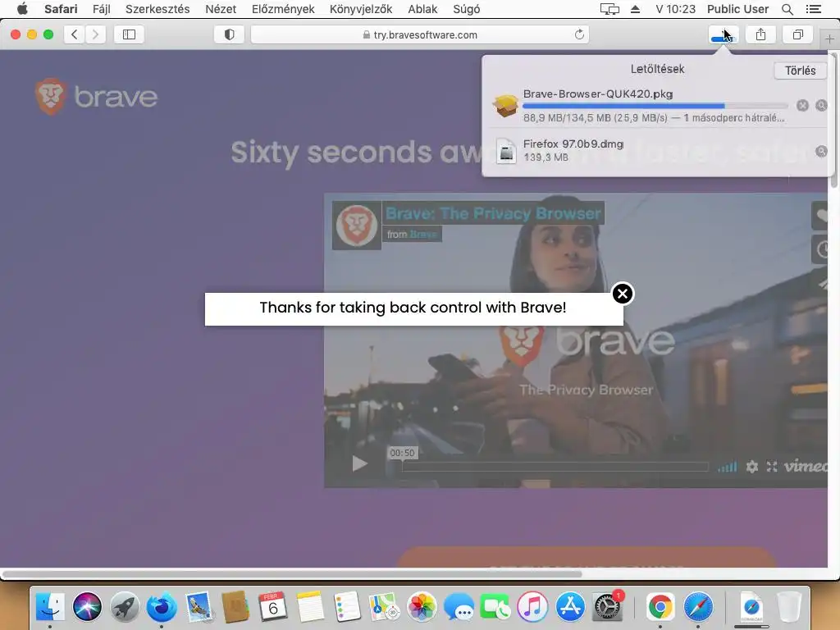Image resolution: width=840 pixels, height=630 pixels.
Task: Open Messages from the Dock
Action: click(x=459, y=607)
